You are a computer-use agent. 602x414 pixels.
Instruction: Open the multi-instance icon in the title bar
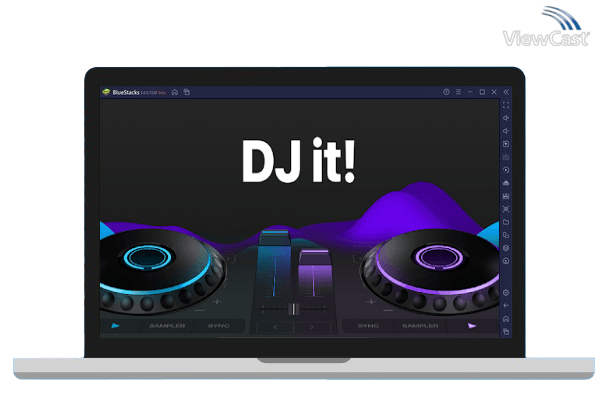pos(187,92)
